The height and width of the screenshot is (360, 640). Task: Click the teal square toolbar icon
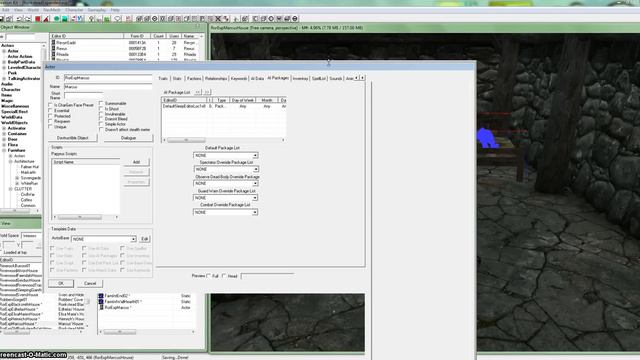pyautogui.click(x=64, y=19)
